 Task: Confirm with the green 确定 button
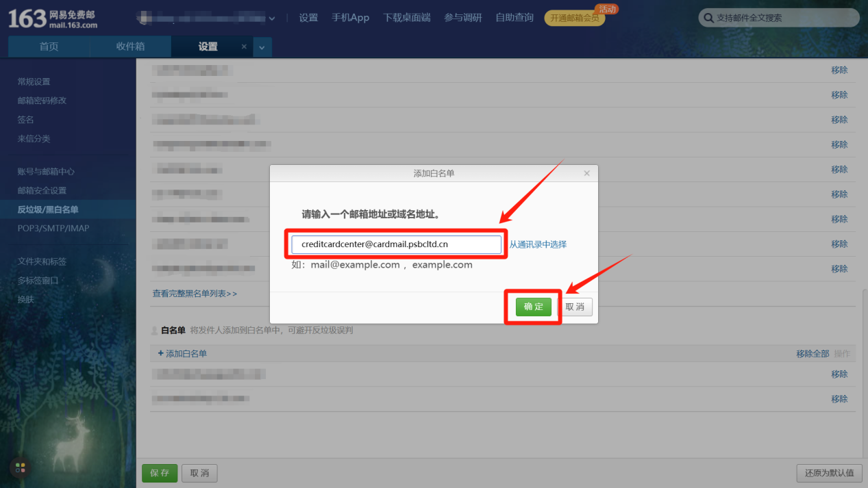pos(534,307)
